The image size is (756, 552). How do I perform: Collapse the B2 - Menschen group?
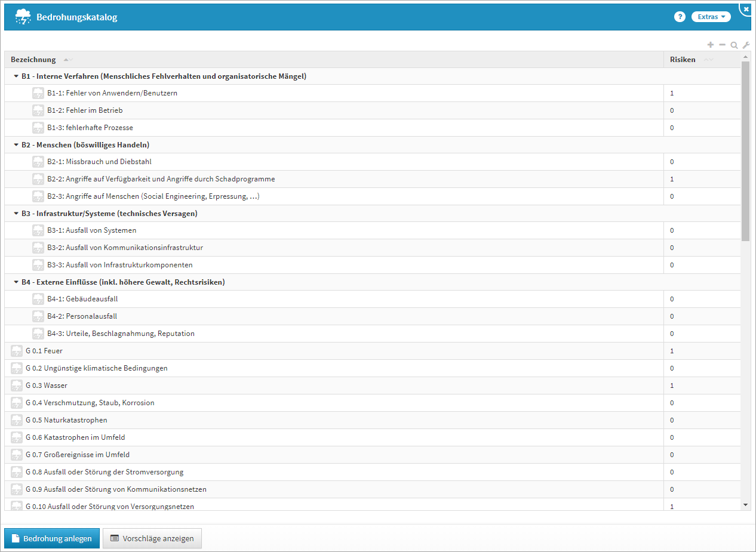[x=16, y=145]
